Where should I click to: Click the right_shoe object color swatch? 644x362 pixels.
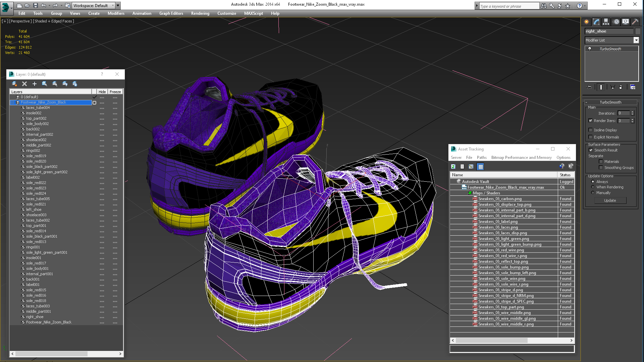click(638, 31)
